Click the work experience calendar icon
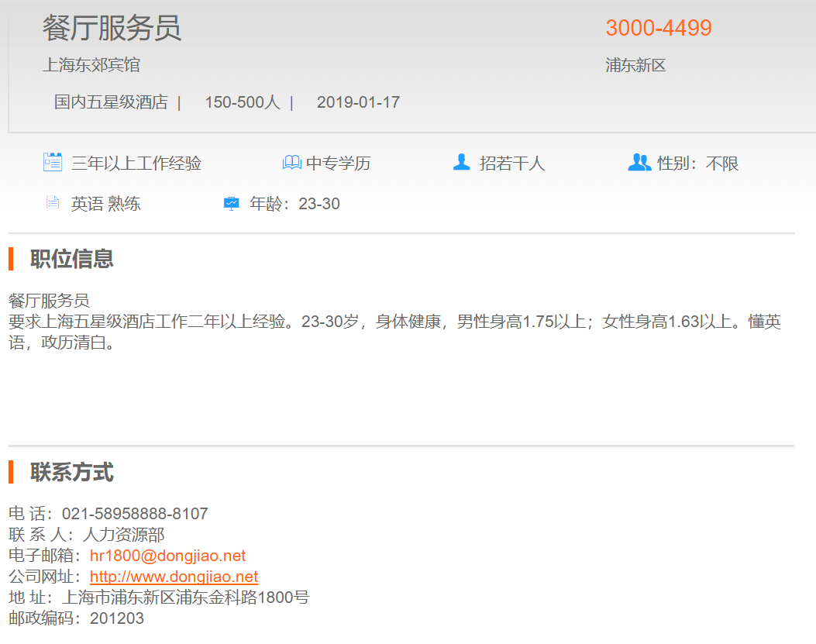This screenshot has height=644, width=816. point(52,163)
